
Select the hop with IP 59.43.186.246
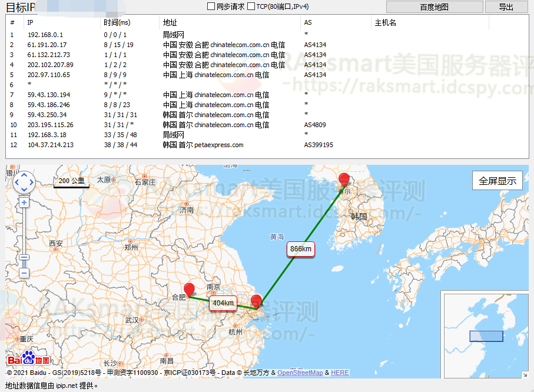tap(267, 105)
